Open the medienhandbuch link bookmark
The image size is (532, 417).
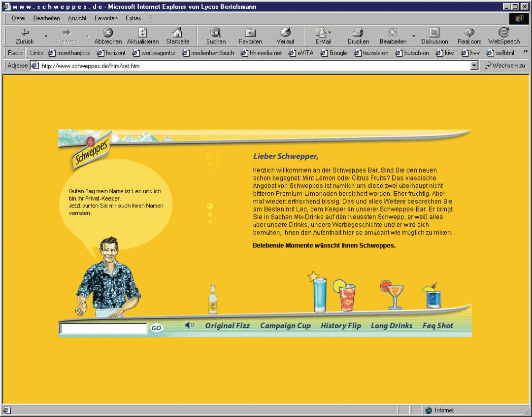point(208,53)
